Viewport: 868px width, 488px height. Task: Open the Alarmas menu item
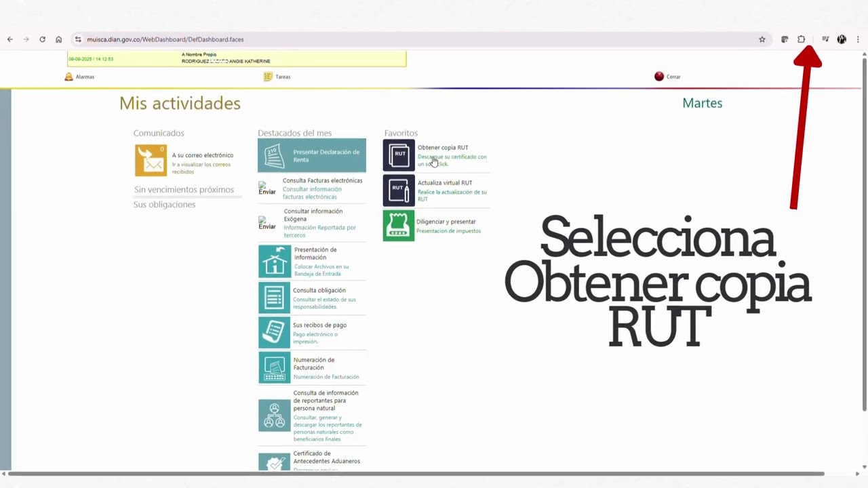coord(85,77)
